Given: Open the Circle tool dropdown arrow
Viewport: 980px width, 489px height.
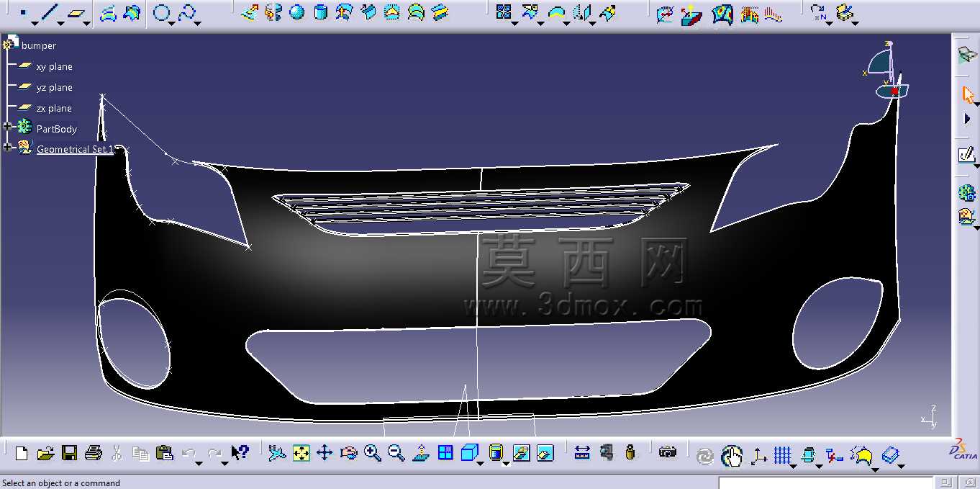Looking at the screenshot, I should pyautogui.click(x=173, y=22).
